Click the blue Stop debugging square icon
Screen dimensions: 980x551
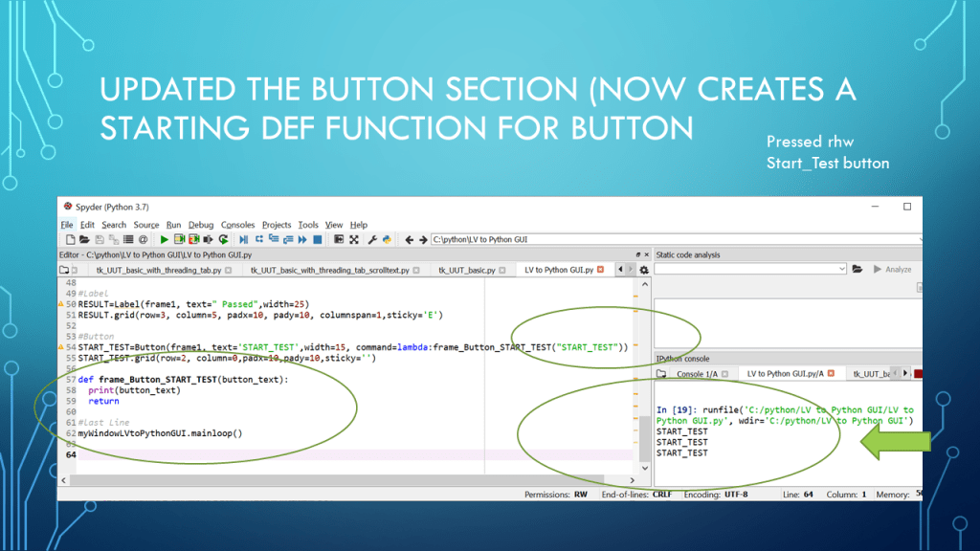(x=317, y=239)
